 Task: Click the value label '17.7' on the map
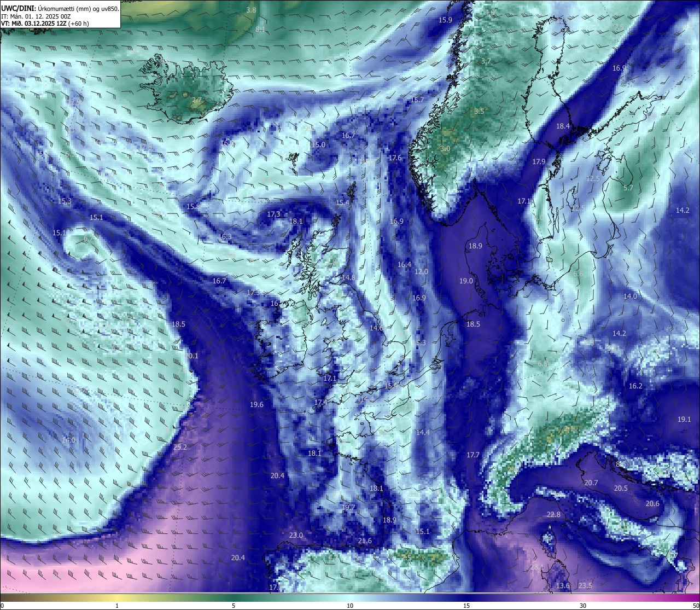[x=473, y=455]
